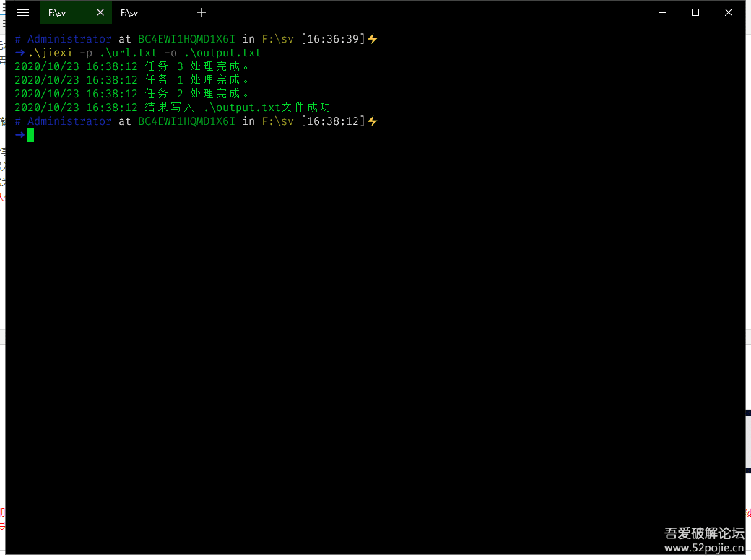Minimize the terminal window
Viewport: 751px width, 560px height.
tap(661, 12)
